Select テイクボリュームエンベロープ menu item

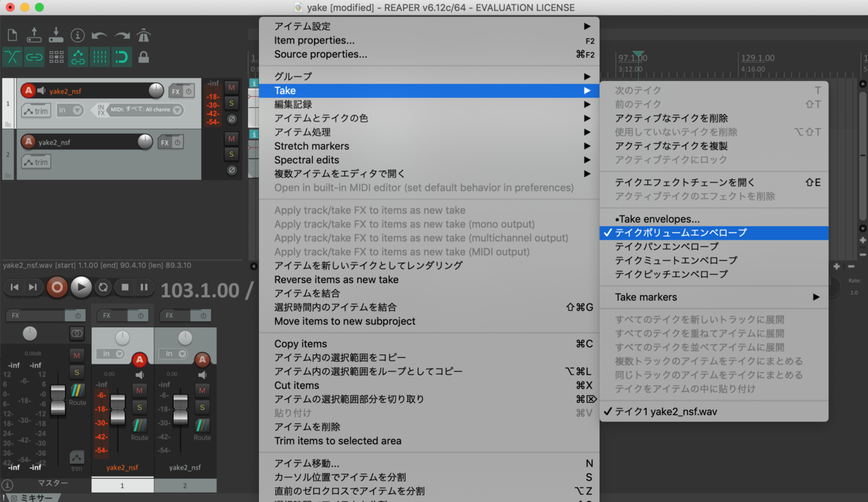[714, 233]
